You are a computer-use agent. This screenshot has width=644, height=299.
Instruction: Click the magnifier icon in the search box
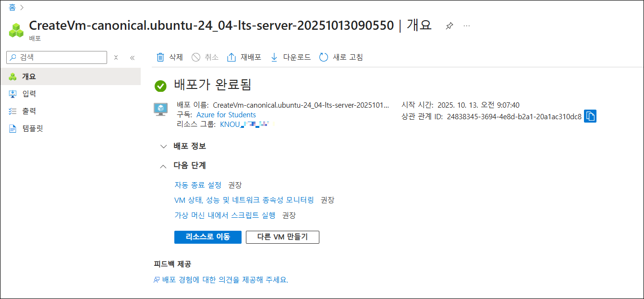(x=13, y=57)
